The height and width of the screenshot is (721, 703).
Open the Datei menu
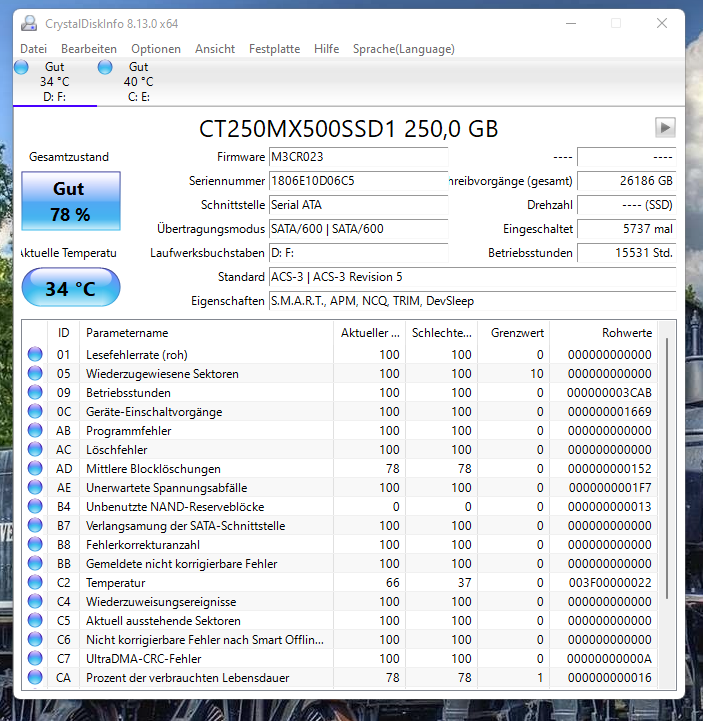34,49
